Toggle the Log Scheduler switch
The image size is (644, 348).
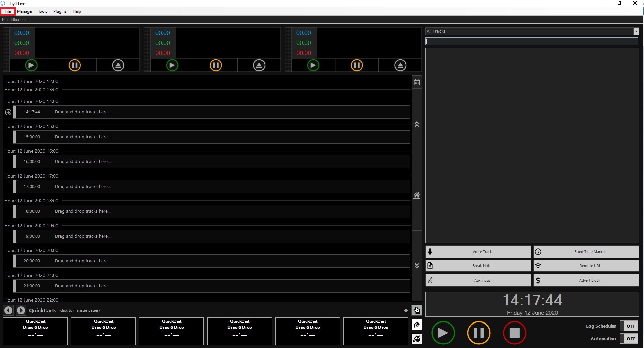[631, 326]
